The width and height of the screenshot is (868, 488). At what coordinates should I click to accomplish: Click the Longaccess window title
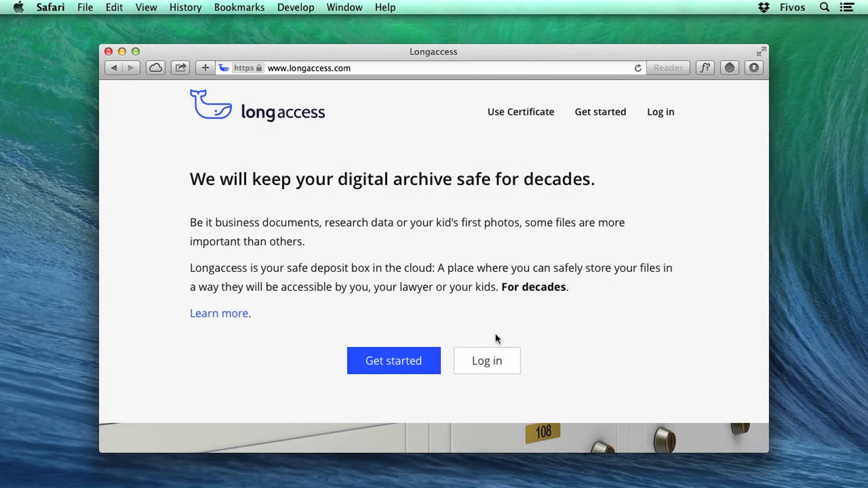tap(433, 52)
